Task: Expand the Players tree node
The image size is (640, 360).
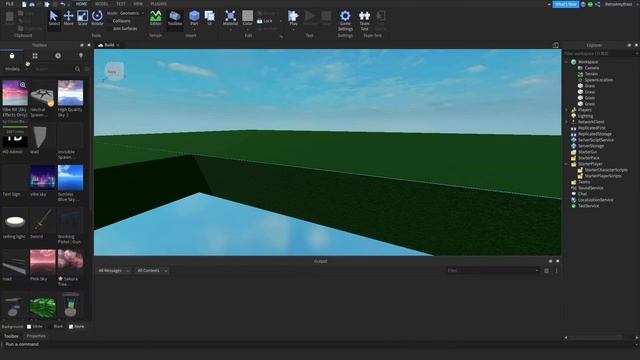Action: [567, 110]
